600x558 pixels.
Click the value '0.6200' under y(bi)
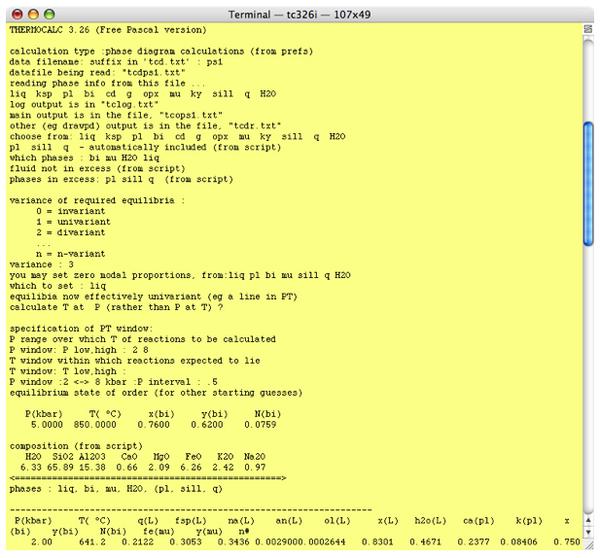207,425
